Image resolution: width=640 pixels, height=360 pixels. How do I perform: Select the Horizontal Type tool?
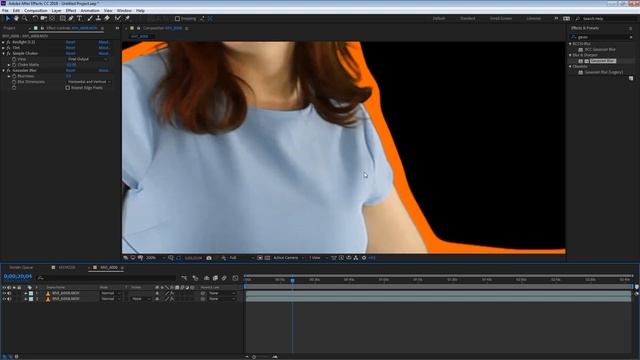80,18
